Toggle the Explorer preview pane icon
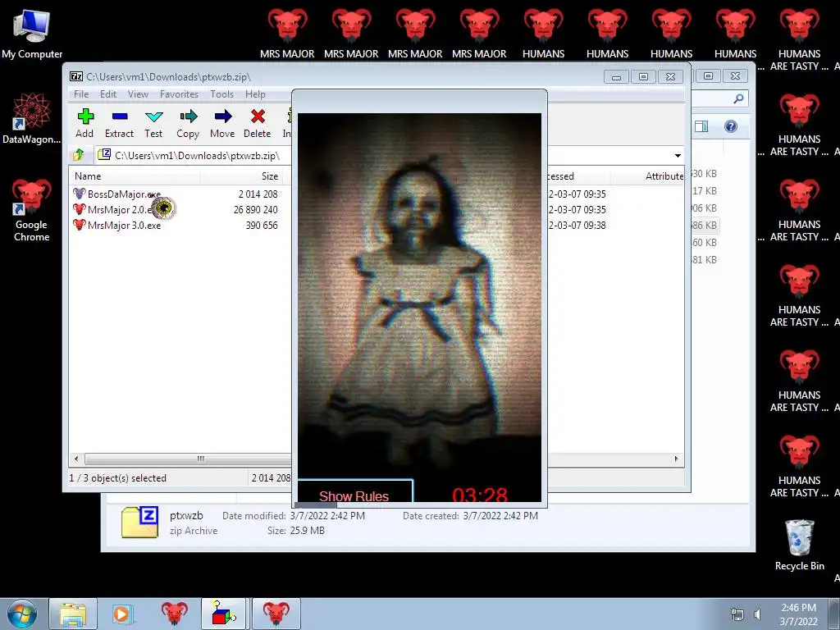840x630 pixels. point(701,126)
